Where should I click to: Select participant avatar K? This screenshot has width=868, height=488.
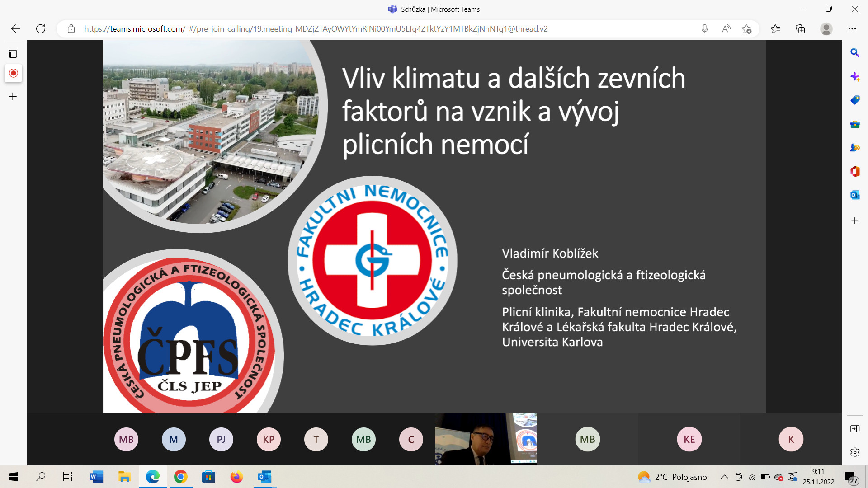pos(791,439)
